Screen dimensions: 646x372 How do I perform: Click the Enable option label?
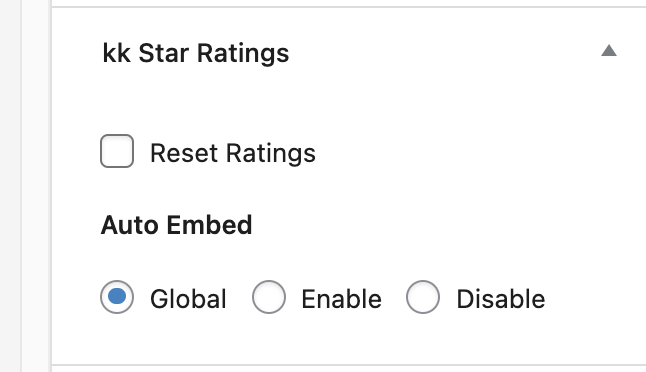[342, 299]
